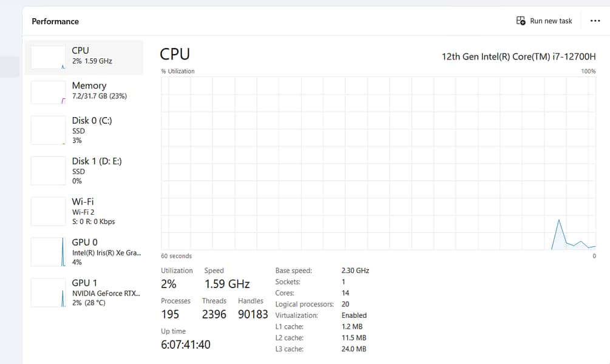Click the Disk 1 (D: E:) graph thumbnail

pos(48,170)
